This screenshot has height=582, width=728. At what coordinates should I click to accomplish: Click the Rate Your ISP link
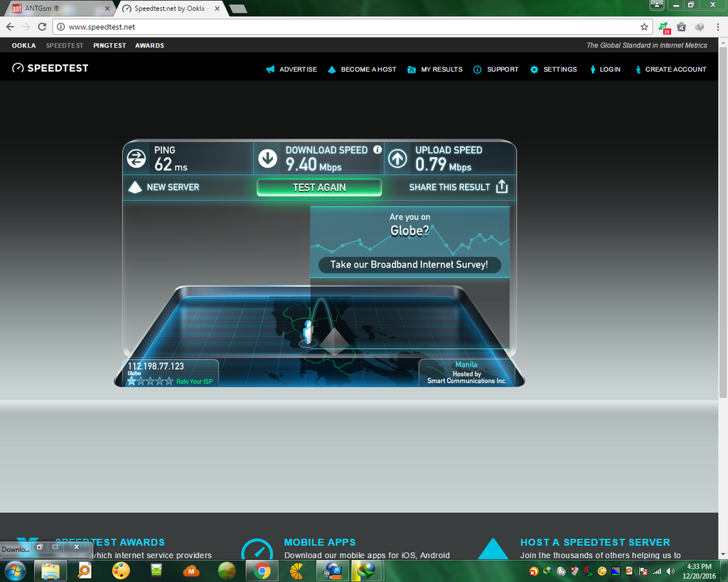click(x=195, y=382)
